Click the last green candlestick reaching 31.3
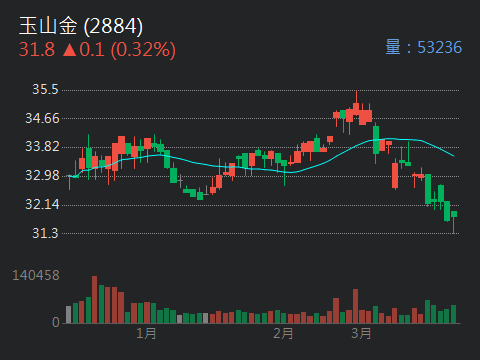Image resolution: width=480 pixels, height=360 pixels. pyautogui.click(x=454, y=222)
